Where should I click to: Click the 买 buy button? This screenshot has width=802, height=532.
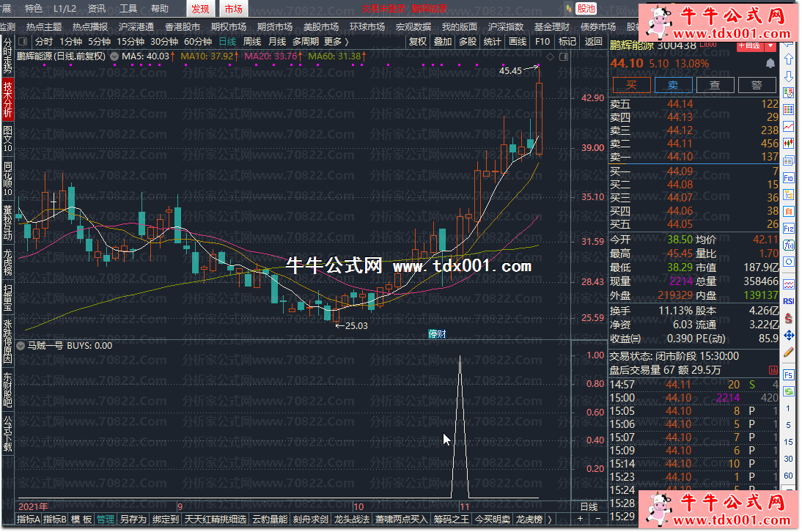[x=631, y=85]
